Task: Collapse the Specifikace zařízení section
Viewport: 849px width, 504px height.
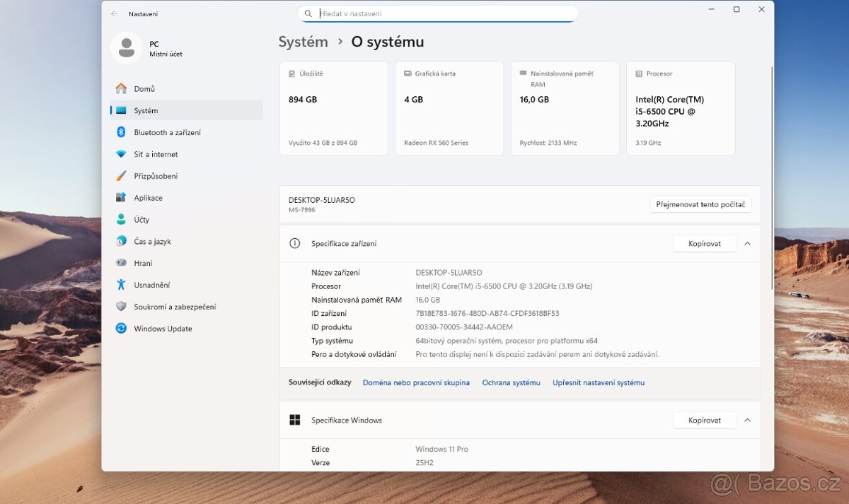Action: [x=747, y=243]
